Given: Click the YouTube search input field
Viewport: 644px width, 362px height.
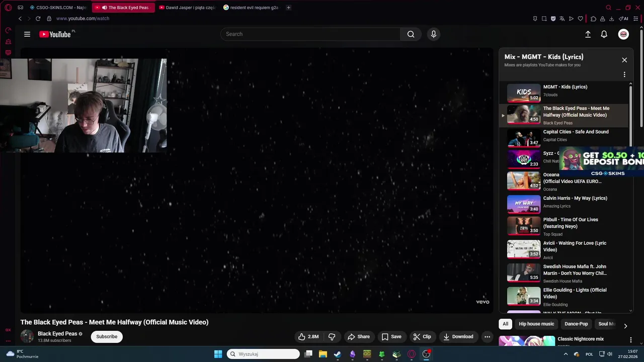Looking at the screenshot, I should (310, 34).
